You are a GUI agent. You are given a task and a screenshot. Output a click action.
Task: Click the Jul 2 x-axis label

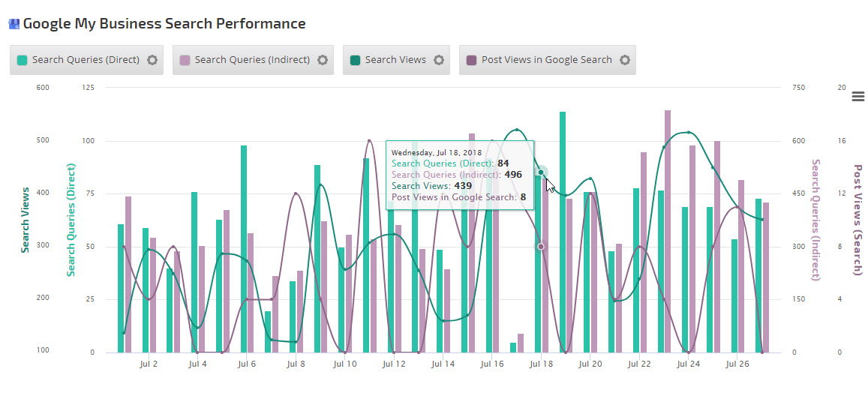tap(149, 364)
